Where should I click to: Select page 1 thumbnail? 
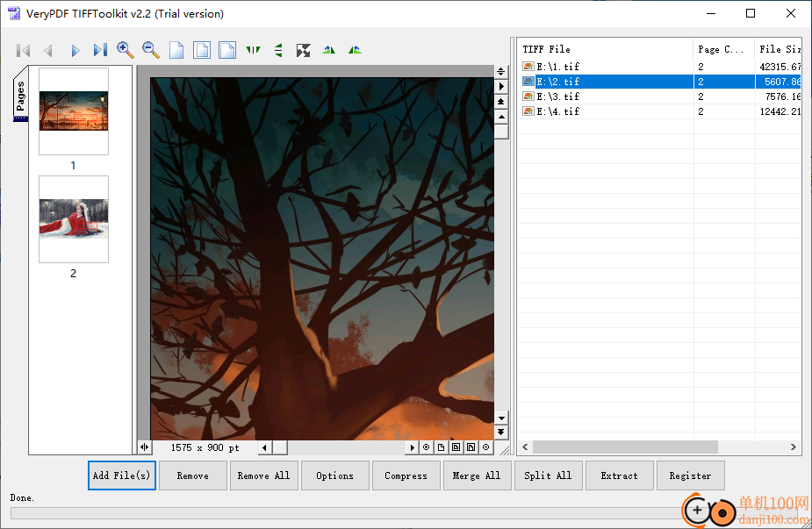point(74,111)
